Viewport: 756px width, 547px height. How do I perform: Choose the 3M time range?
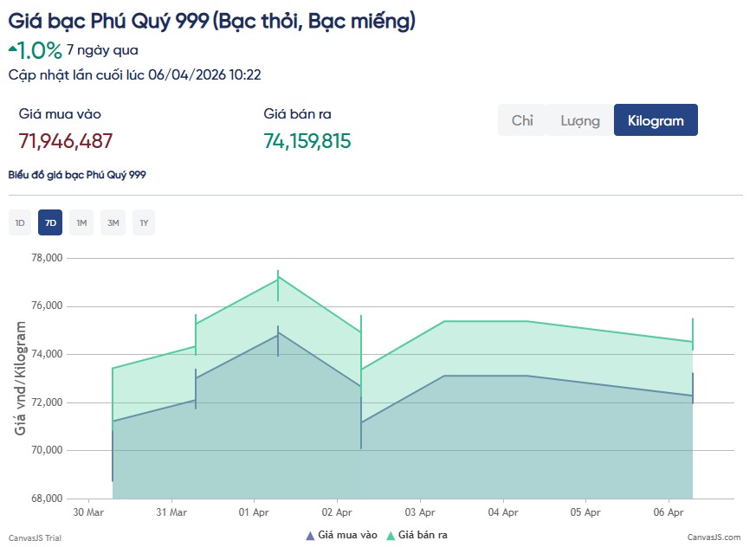113,223
